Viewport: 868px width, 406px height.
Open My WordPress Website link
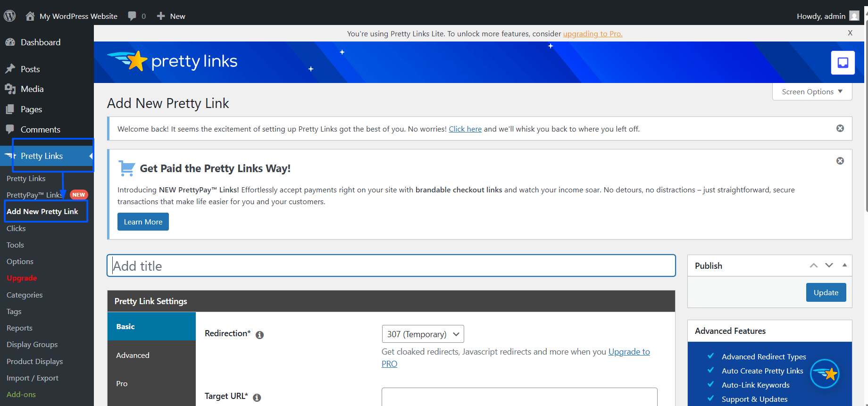(78, 16)
